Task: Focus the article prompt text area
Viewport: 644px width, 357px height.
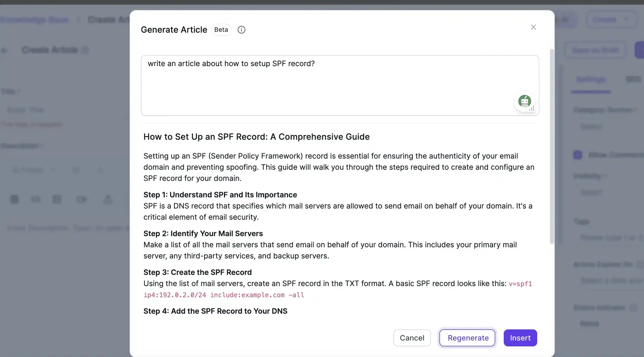Action: point(340,86)
